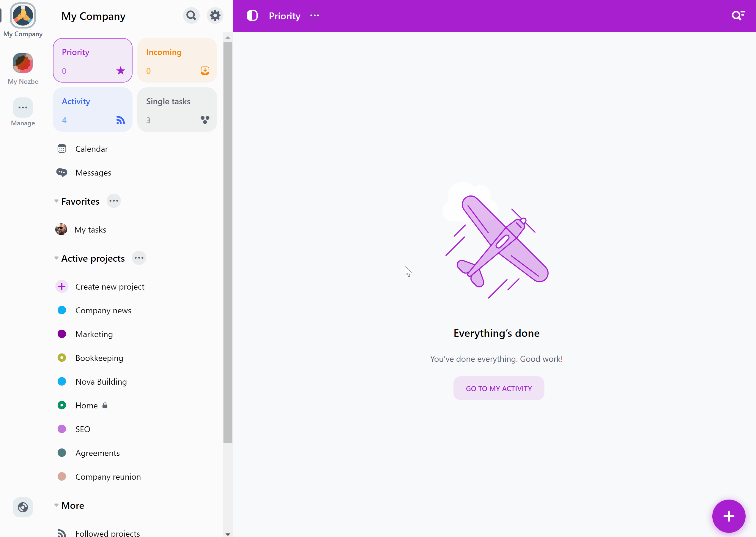The width and height of the screenshot is (756, 537).
Task: Collapse the Active projects section
Action: 56,258
